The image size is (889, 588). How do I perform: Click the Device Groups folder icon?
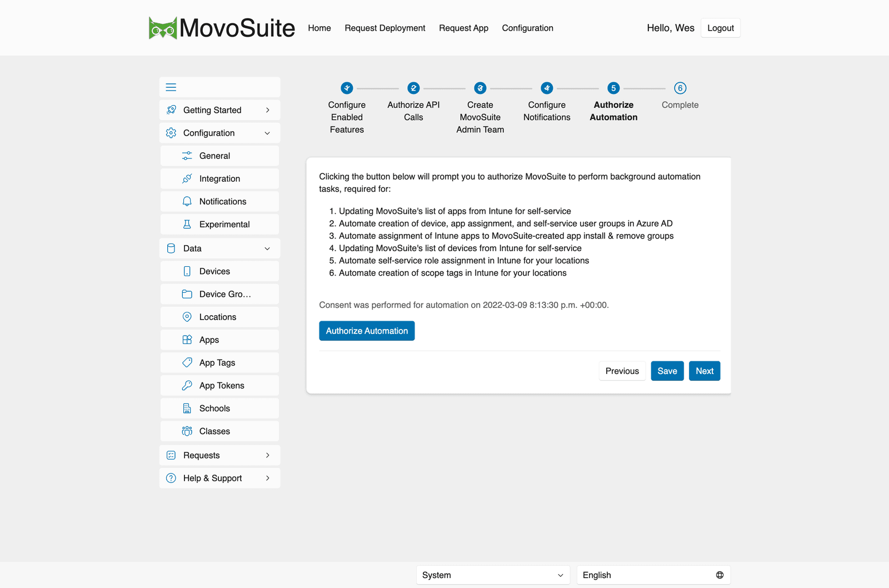187,294
